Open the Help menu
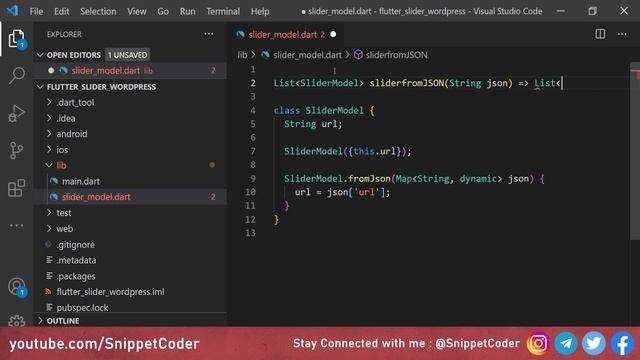 [x=260, y=11]
